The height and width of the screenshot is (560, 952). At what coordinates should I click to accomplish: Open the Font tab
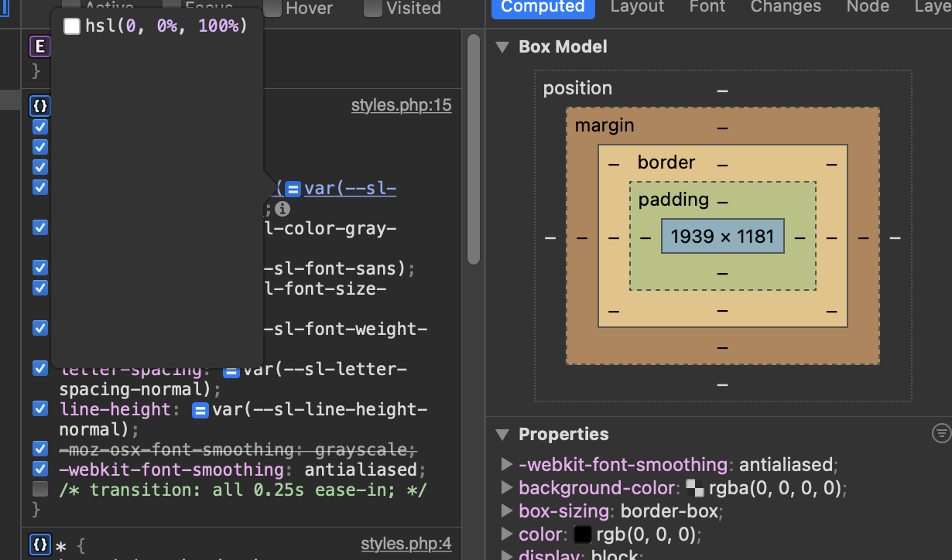coord(706,7)
